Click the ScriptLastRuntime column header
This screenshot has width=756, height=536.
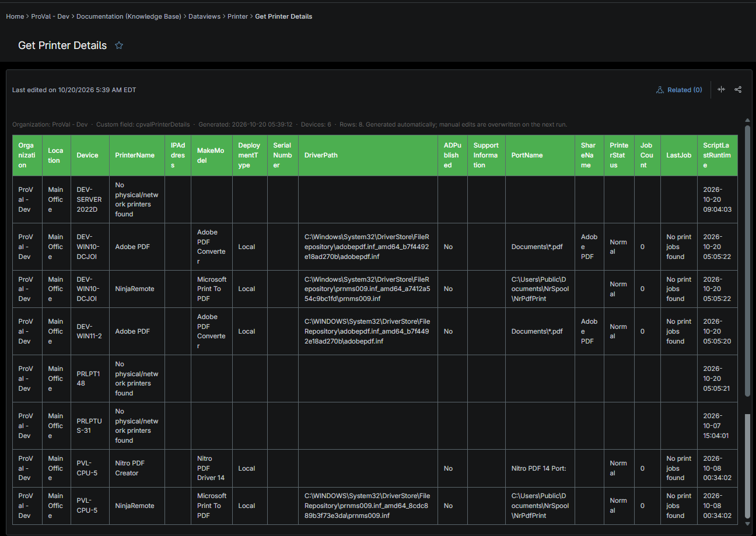point(717,155)
